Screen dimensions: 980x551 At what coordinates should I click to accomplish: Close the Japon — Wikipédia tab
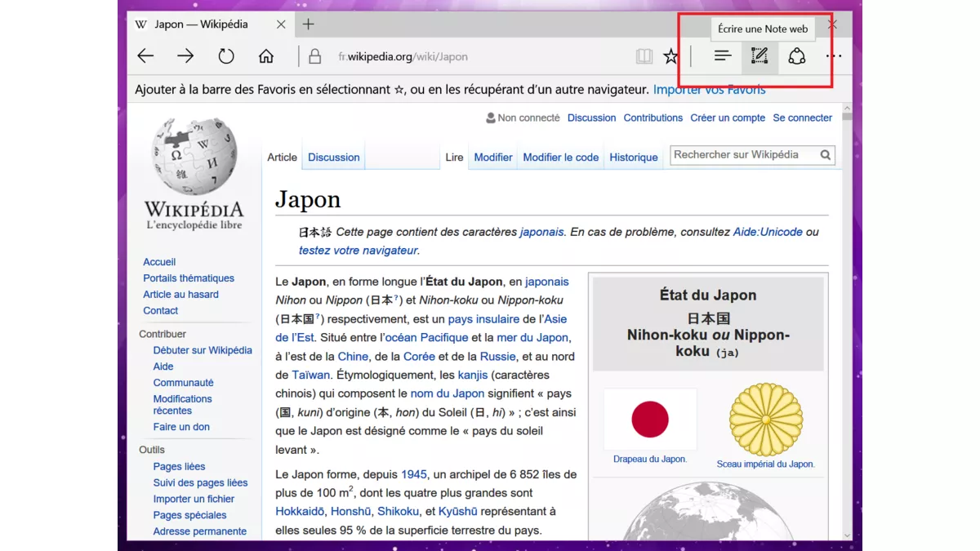pos(281,24)
